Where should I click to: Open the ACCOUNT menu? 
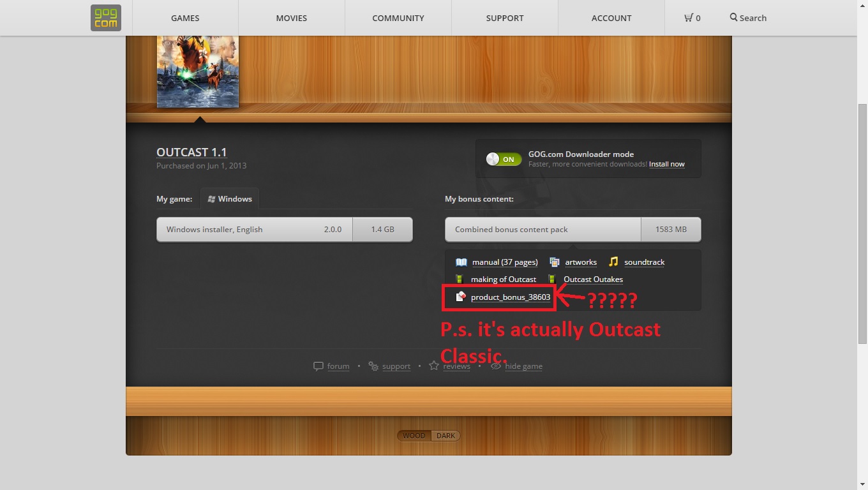pos(611,18)
